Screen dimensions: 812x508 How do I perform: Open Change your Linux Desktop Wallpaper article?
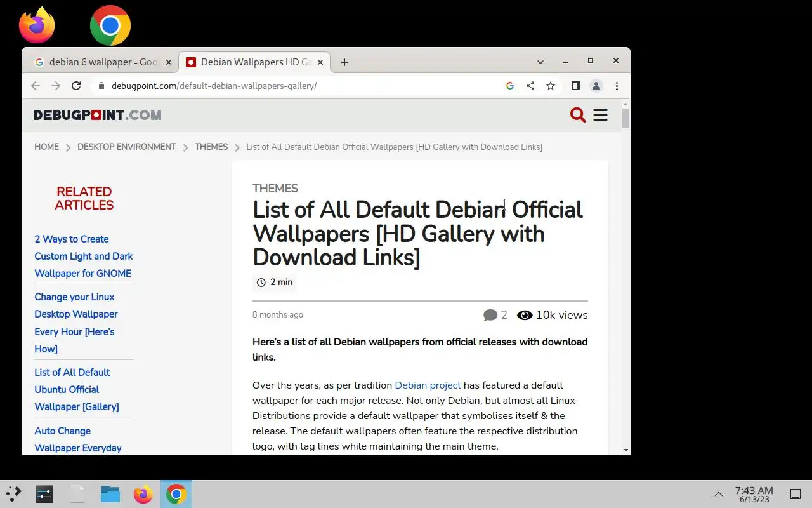[76, 323]
